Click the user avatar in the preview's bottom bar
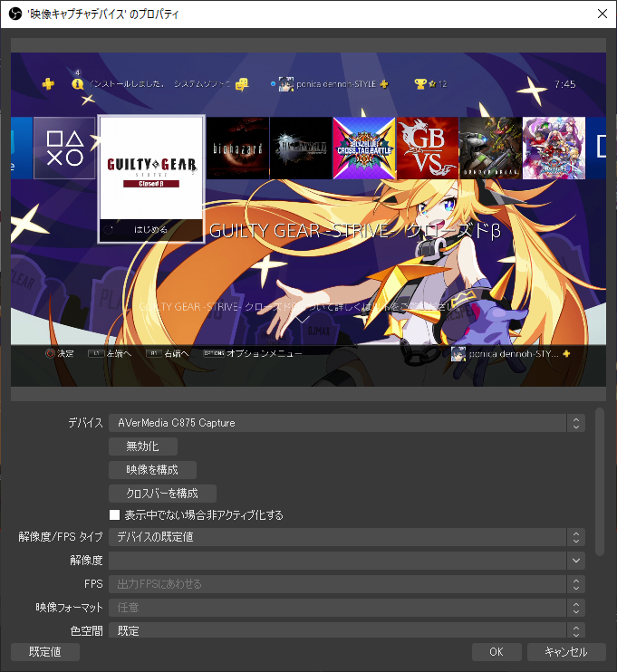This screenshot has width=617, height=672. click(458, 354)
